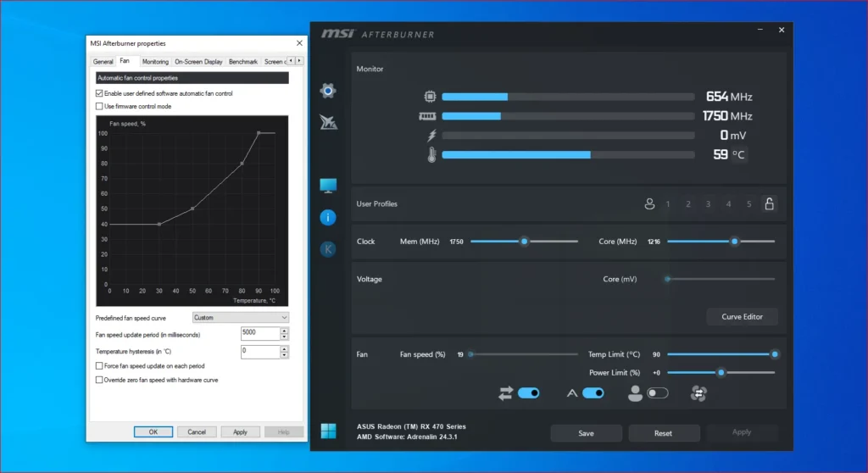Switch to the Monitoring tab

[155, 62]
